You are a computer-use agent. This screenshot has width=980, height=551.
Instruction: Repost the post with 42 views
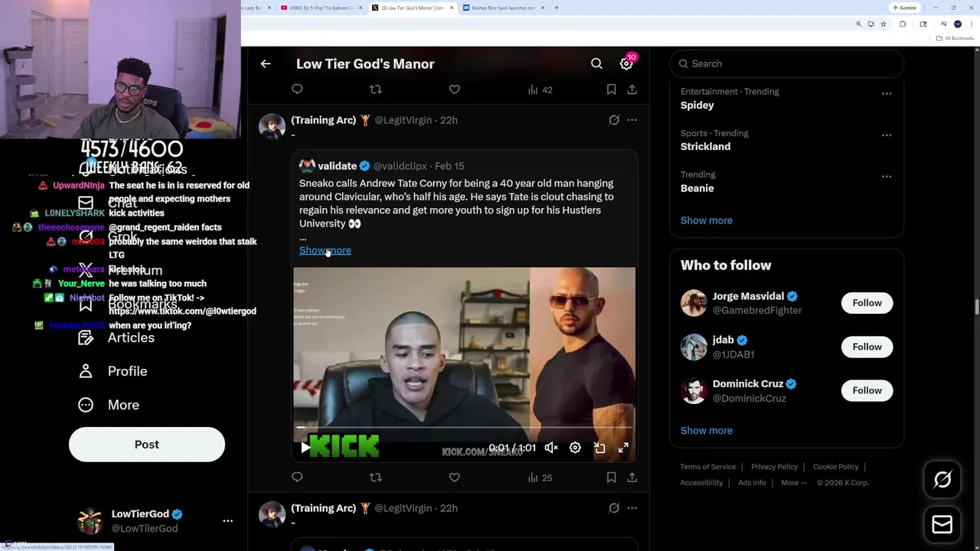(375, 90)
